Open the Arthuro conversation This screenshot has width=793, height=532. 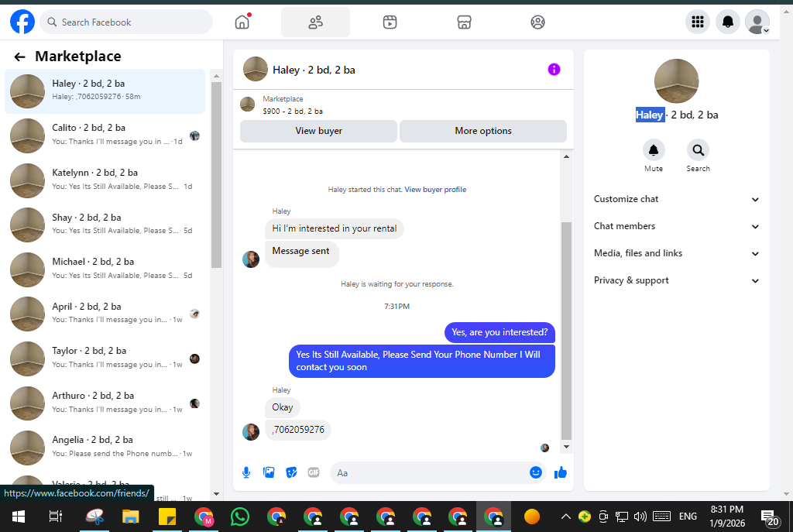click(x=105, y=403)
